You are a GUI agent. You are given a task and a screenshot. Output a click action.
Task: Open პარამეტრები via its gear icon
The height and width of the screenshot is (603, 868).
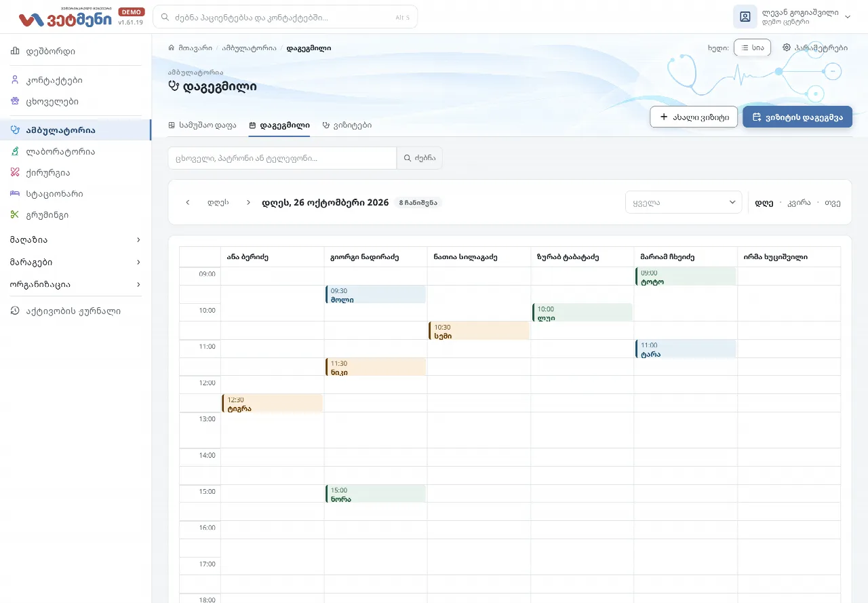(787, 47)
